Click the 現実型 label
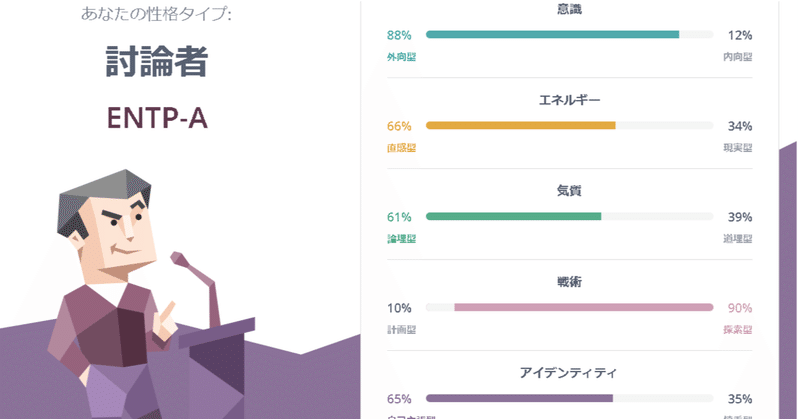Image resolution: width=800 pixels, height=419 pixels. 737,148
